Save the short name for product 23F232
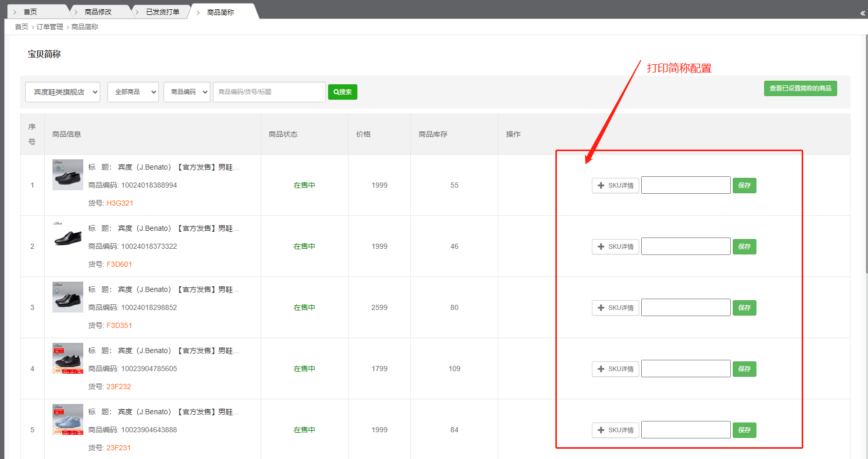This screenshot has width=868, height=459. click(744, 369)
